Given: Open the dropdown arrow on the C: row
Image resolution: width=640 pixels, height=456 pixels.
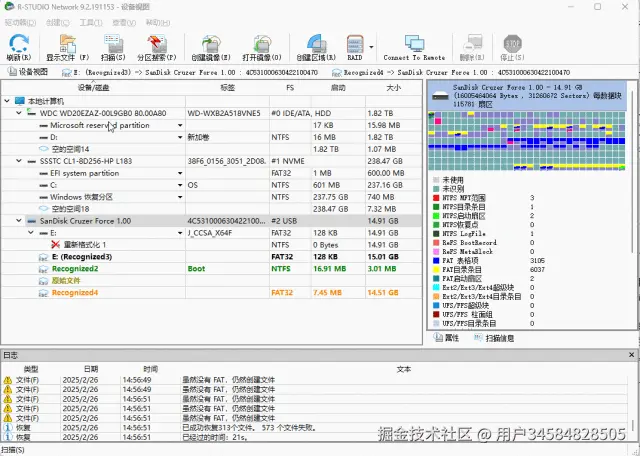Looking at the screenshot, I should tap(180, 185).
